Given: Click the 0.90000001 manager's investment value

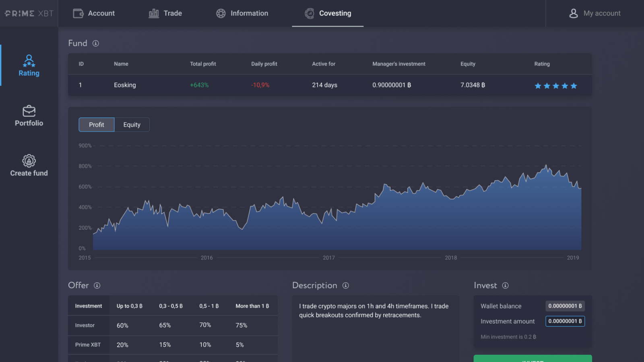Looking at the screenshot, I should point(392,85).
